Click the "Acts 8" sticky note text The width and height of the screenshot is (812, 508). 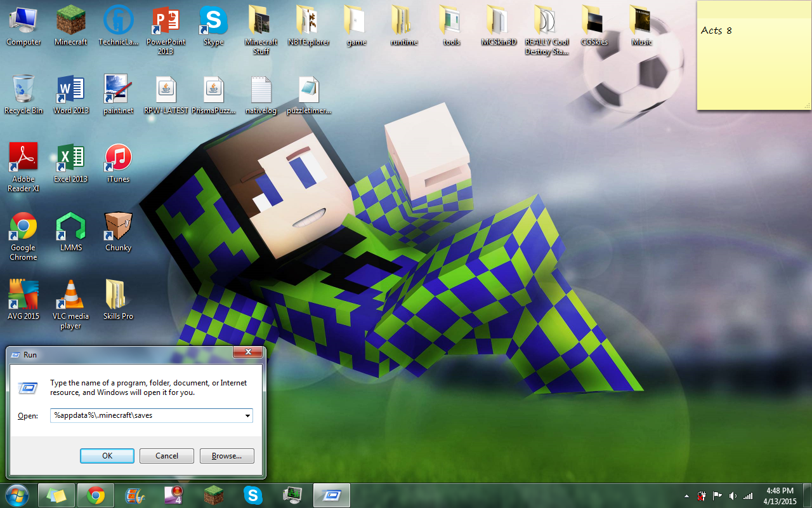point(716,30)
